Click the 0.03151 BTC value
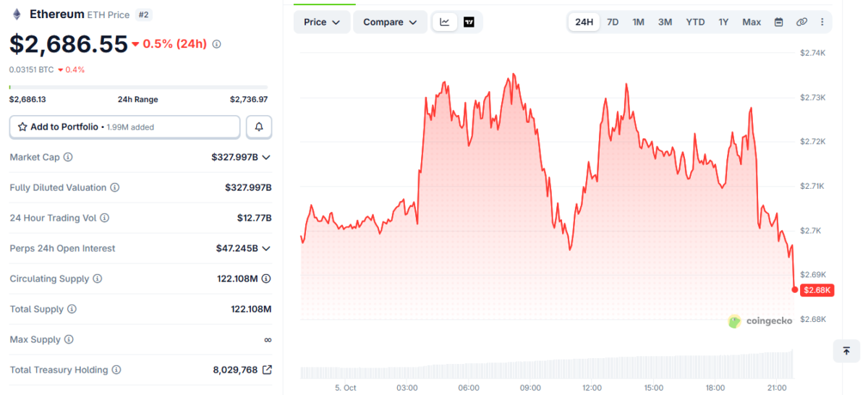 (x=31, y=69)
